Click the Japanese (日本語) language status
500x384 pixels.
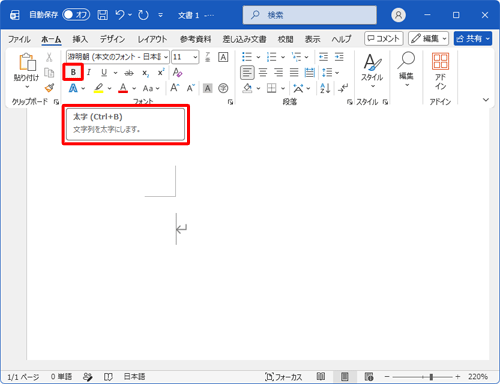134,377
